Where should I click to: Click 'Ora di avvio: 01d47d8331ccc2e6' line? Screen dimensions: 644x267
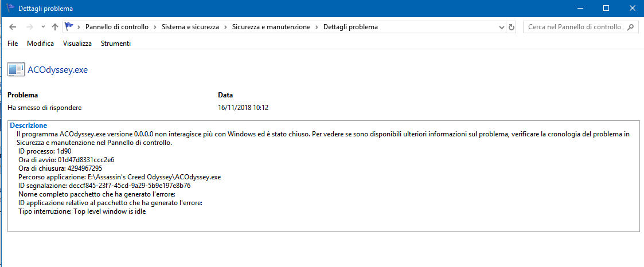(x=66, y=159)
